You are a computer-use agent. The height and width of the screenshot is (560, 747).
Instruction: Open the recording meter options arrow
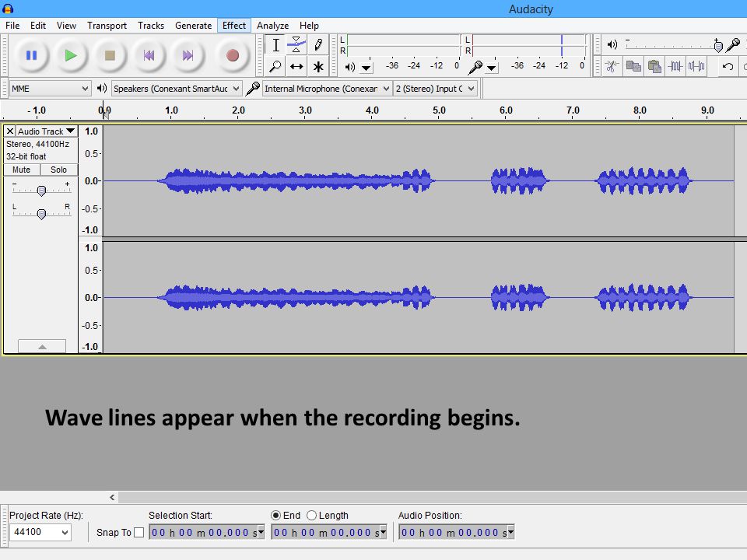491,68
